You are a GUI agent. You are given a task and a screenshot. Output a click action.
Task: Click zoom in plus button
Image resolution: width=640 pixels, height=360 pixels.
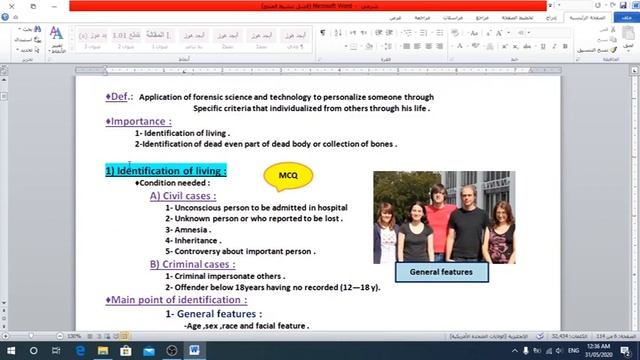pyautogui.click(x=5, y=336)
